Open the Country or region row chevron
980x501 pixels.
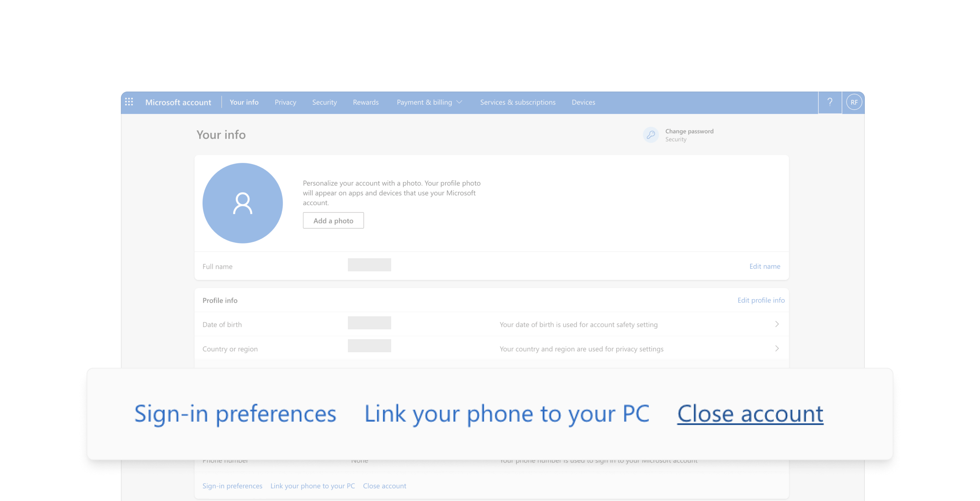click(x=777, y=349)
